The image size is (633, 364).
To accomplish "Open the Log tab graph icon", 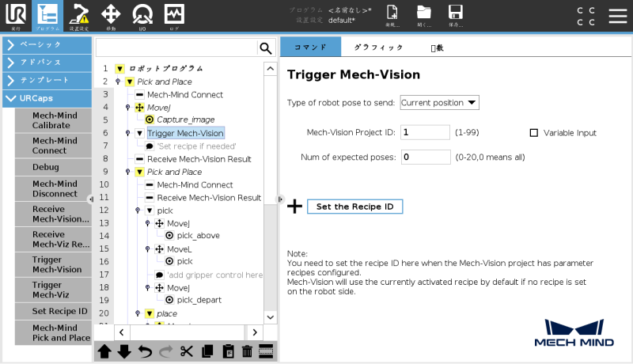I will (x=174, y=16).
